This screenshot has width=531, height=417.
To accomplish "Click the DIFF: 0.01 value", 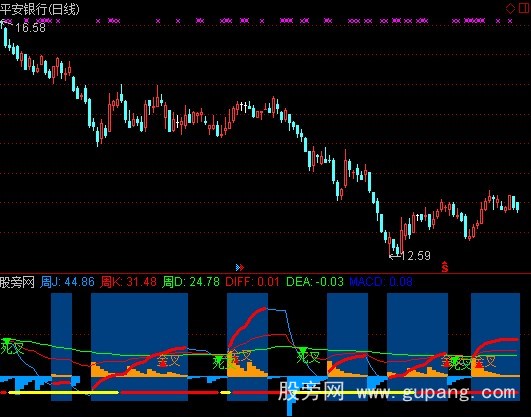I will 252,282.
